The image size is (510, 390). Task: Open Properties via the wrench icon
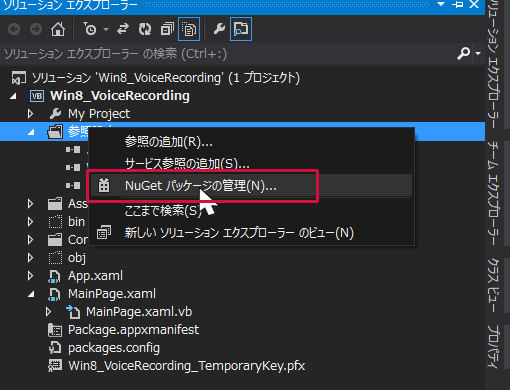(219, 29)
